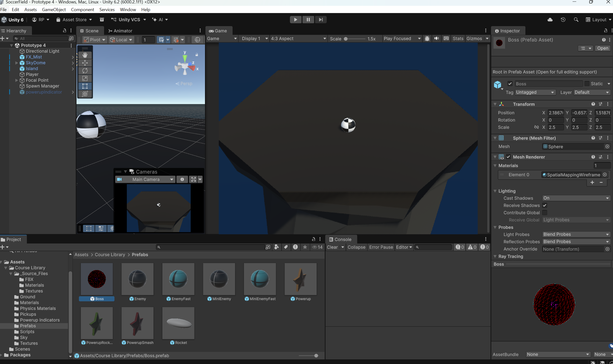The height and width of the screenshot is (364, 613).
Task: Select the Enemy prefab thumbnail
Action: click(x=137, y=279)
